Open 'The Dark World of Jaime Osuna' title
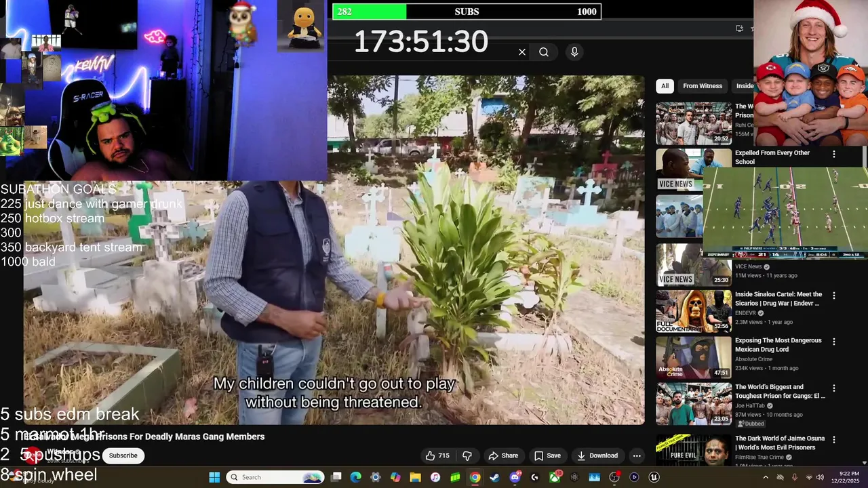The height and width of the screenshot is (488, 868). click(x=780, y=443)
